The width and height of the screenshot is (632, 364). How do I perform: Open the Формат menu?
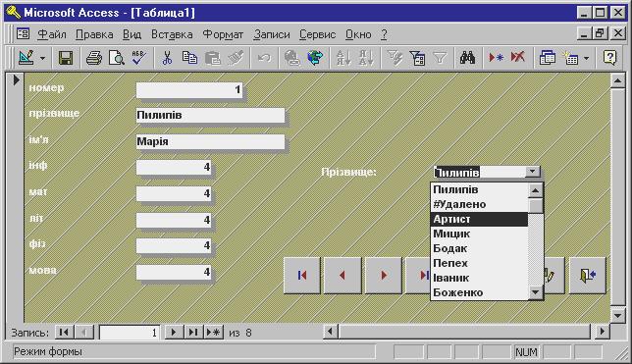(223, 34)
